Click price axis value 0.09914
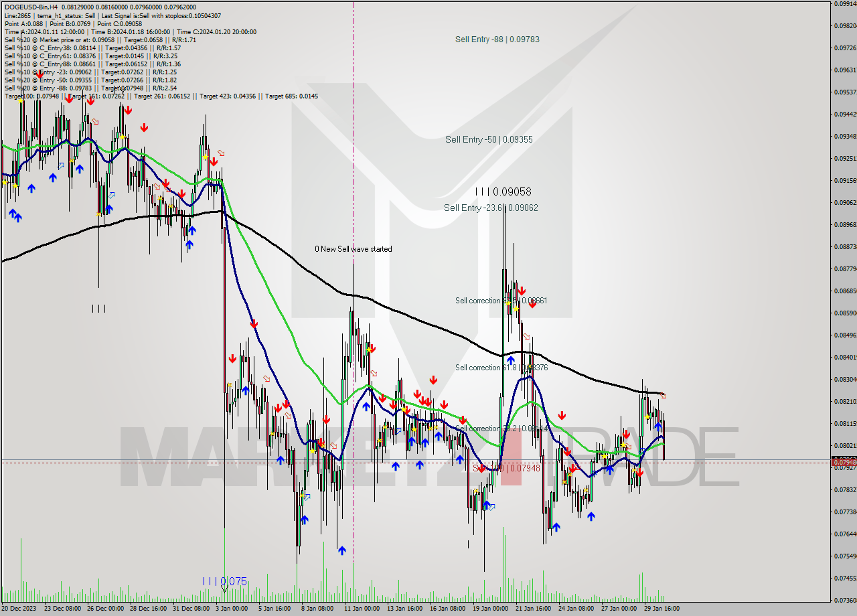Image resolution: width=857 pixels, height=616 pixels. pos(844,4)
